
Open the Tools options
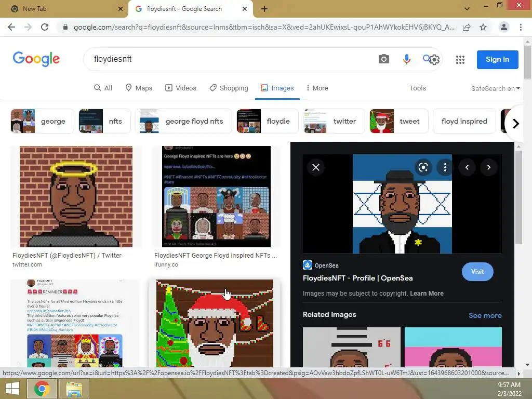click(417, 88)
